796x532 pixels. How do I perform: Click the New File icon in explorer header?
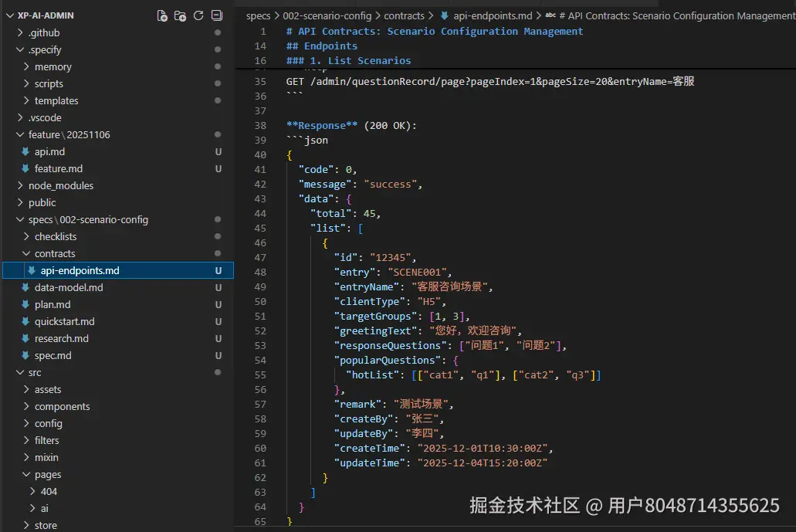(x=162, y=15)
